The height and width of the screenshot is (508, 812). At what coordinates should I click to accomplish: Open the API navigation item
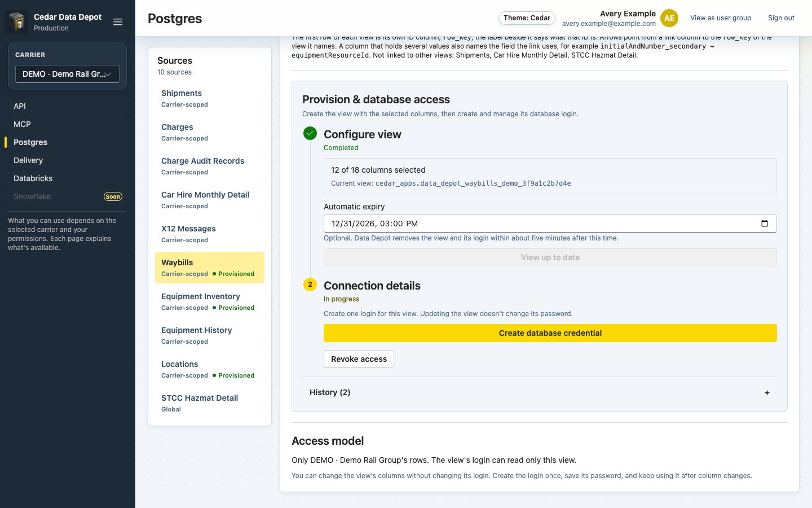67,106
